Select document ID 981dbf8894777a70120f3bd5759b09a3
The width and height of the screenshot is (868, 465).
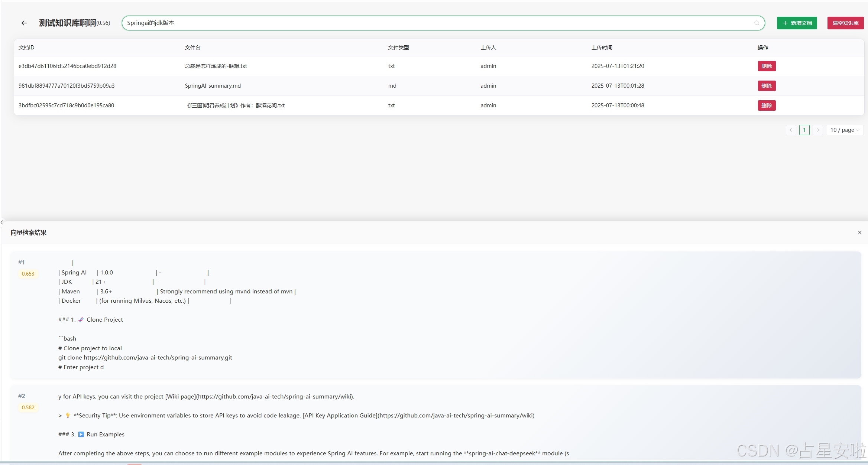pyautogui.click(x=67, y=86)
